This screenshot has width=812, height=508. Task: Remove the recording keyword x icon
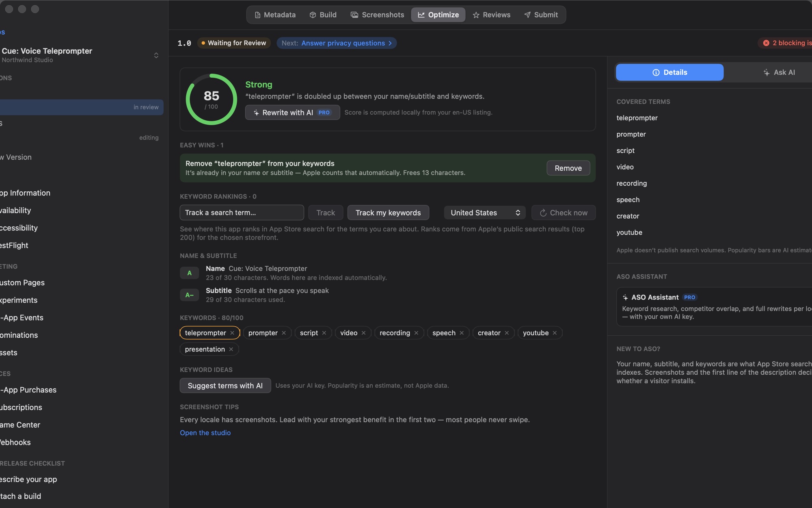pos(416,333)
